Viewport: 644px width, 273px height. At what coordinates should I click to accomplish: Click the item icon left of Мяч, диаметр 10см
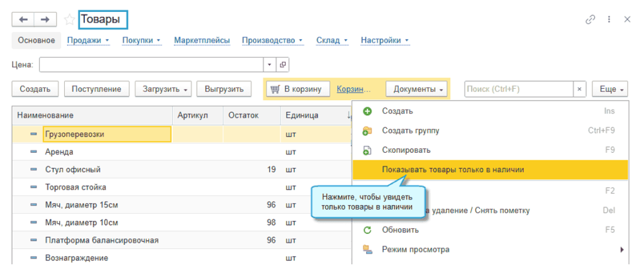coord(34,223)
